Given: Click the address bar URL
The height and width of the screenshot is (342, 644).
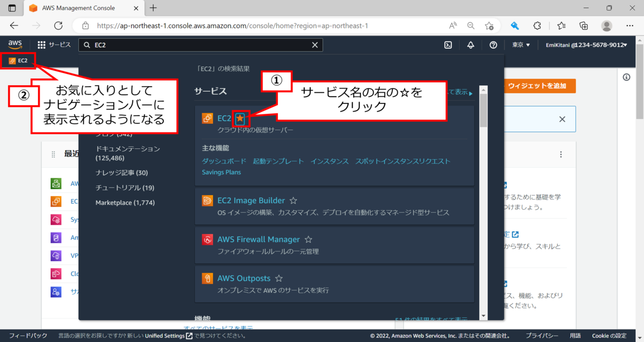Looking at the screenshot, I should [232, 26].
